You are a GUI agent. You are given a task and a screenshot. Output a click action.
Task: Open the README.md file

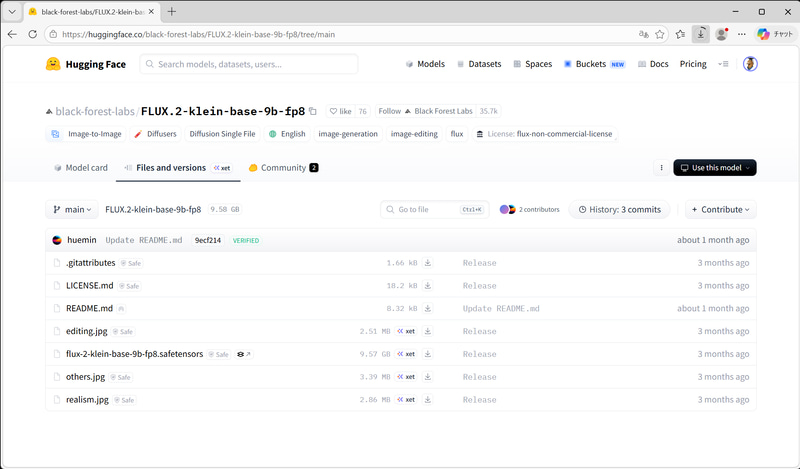[89, 308]
